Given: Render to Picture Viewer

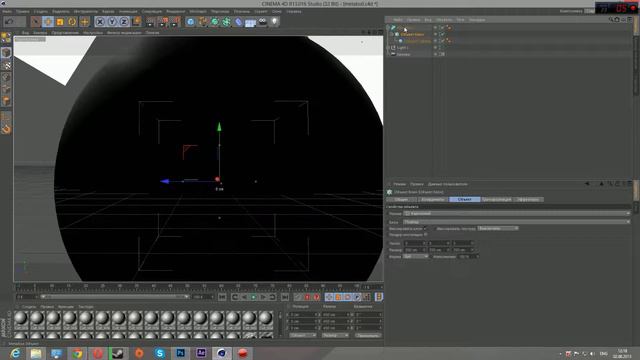Looking at the screenshot, I should [x=163, y=21].
